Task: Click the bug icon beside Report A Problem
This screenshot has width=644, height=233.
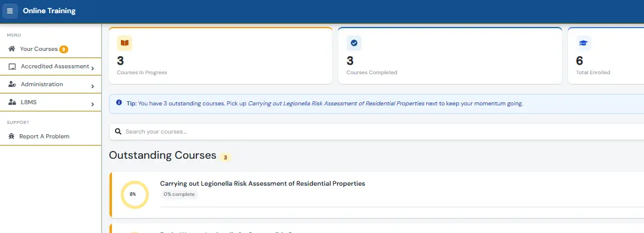Action: tap(11, 137)
